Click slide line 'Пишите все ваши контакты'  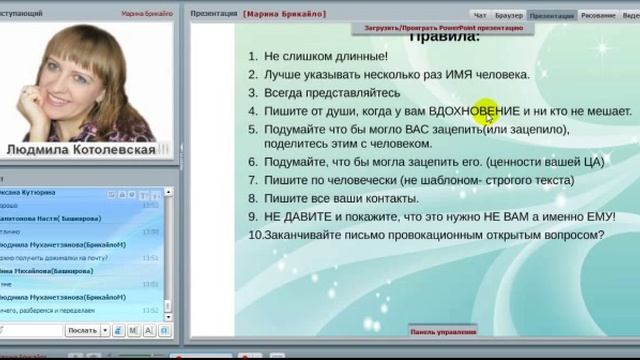point(341,198)
